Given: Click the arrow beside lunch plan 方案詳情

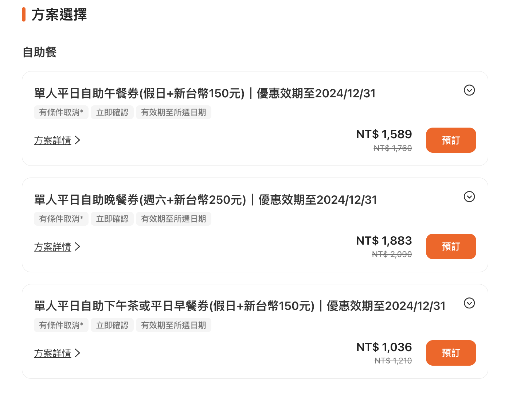Looking at the screenshot, I should click(77, 140).
